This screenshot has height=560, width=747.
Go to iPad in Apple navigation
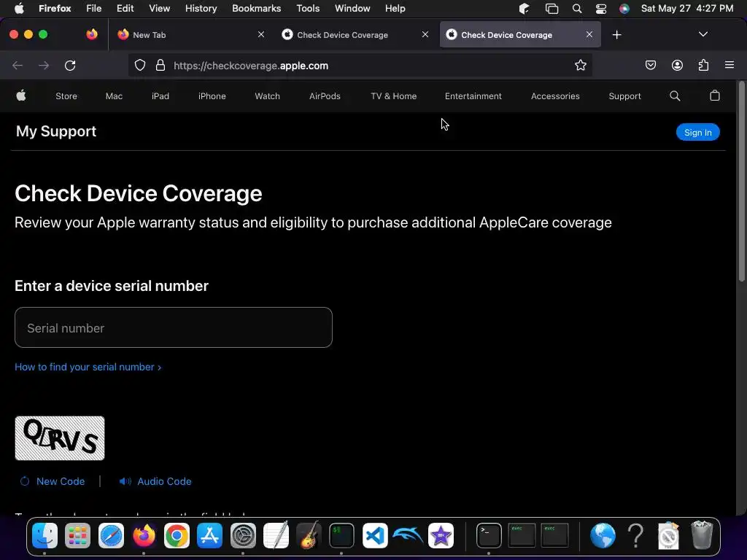160,96
